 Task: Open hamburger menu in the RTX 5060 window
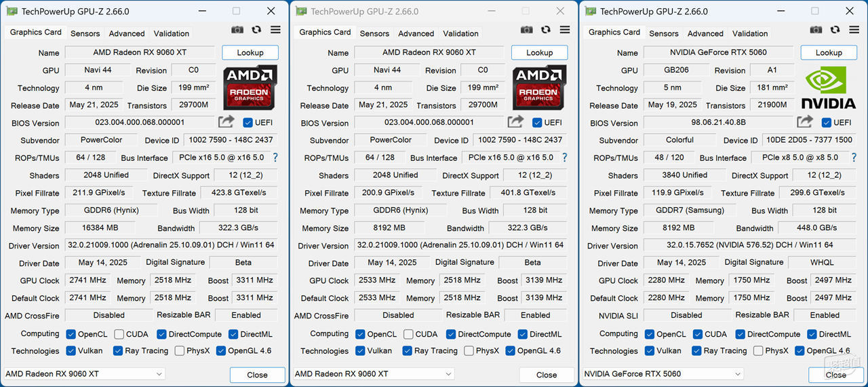(854, 30)
